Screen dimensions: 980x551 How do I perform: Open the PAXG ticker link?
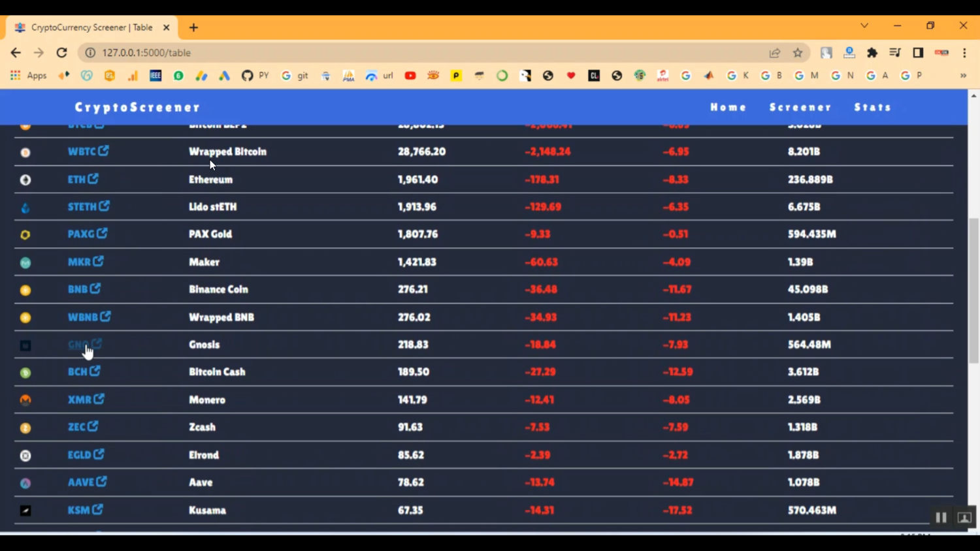click(x=81, y=234)
